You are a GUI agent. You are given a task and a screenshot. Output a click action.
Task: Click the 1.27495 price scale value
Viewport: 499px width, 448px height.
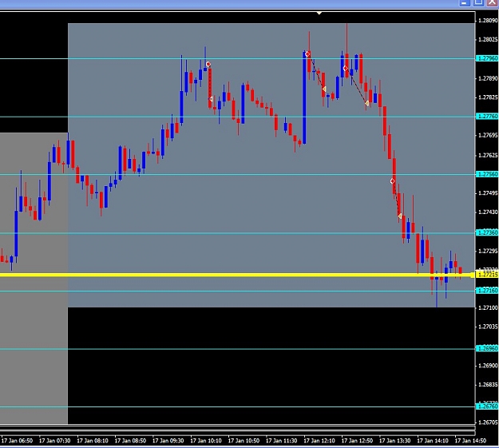point(488,193)
